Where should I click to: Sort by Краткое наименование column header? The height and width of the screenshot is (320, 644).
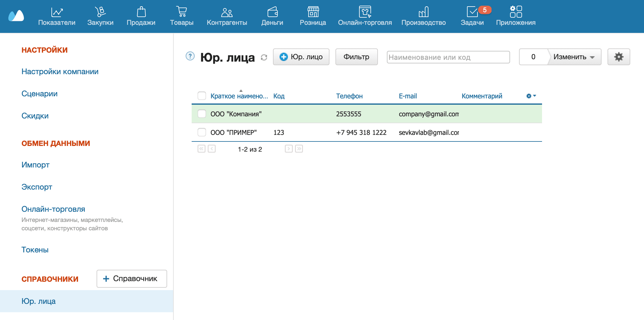pos(239,96)
